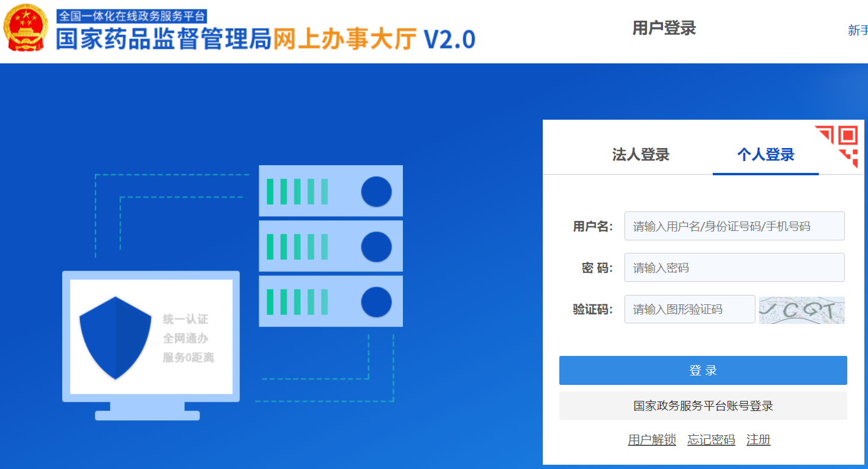The width and height of the screenshot is (868, 469).
Task: Open the 忘记密码 link
Action: (x=711, y=440)
